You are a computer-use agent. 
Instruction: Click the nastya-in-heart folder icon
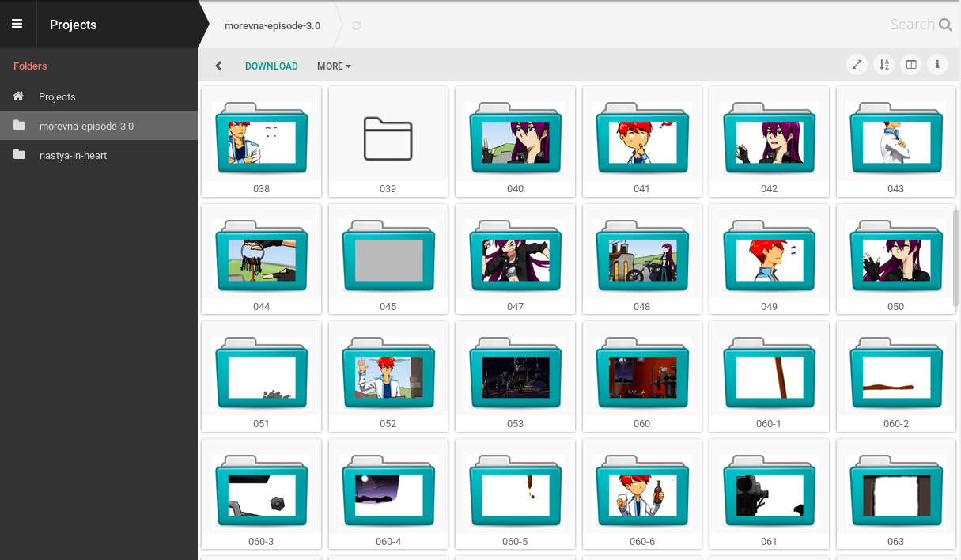pos(19,155)
